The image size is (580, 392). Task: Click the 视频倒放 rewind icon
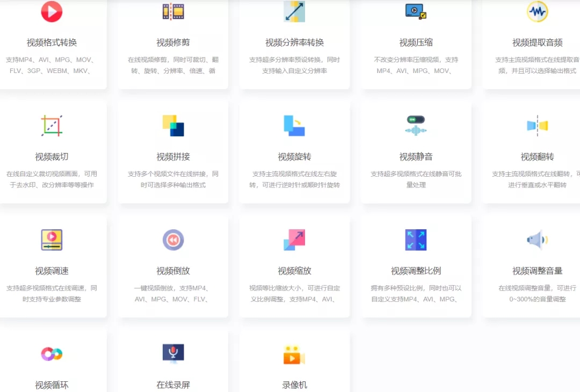[173, 240]
